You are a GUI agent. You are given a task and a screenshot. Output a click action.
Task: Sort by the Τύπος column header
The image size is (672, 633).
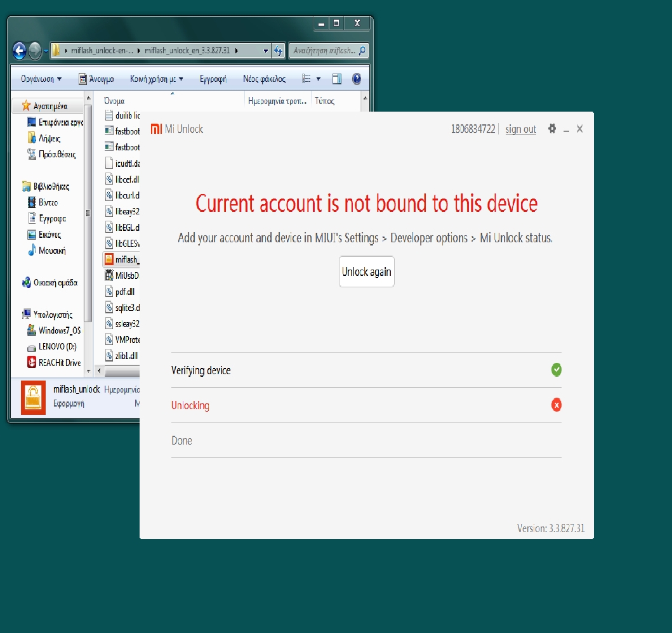click(x=325, y=101)
